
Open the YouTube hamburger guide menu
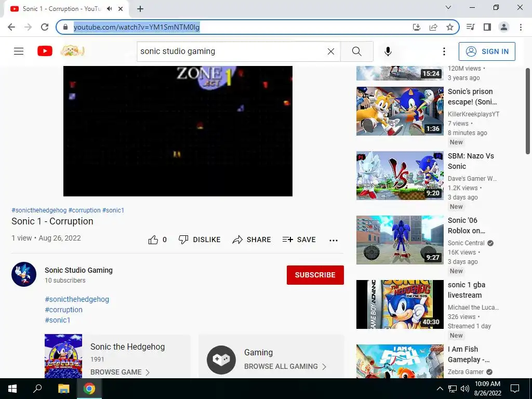click(19, 51)
